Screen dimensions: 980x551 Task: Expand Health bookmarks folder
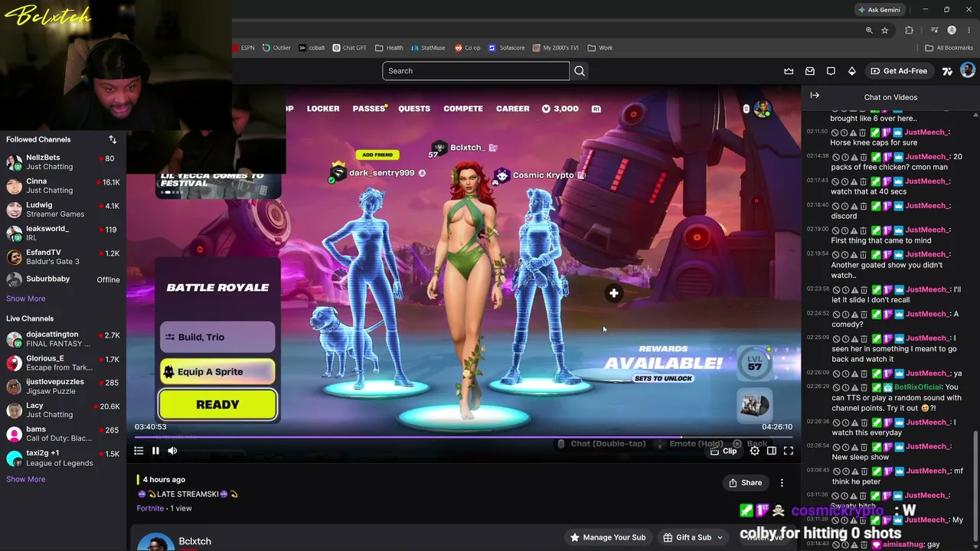[389, 47]
